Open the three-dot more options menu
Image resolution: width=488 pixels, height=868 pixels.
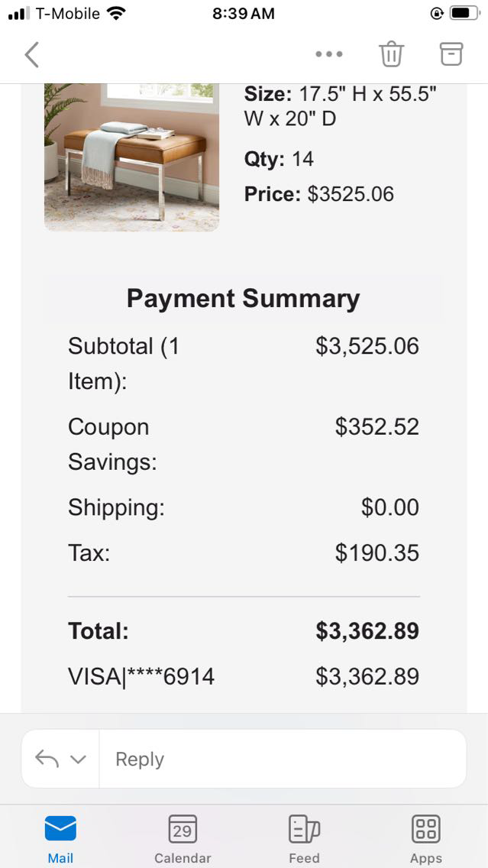click(x=329, y=54)
